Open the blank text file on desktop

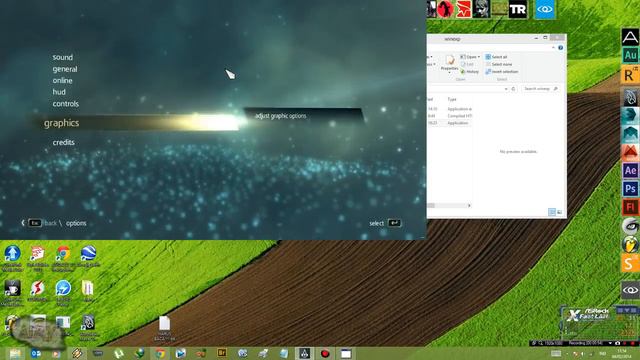tap(164, 323)
